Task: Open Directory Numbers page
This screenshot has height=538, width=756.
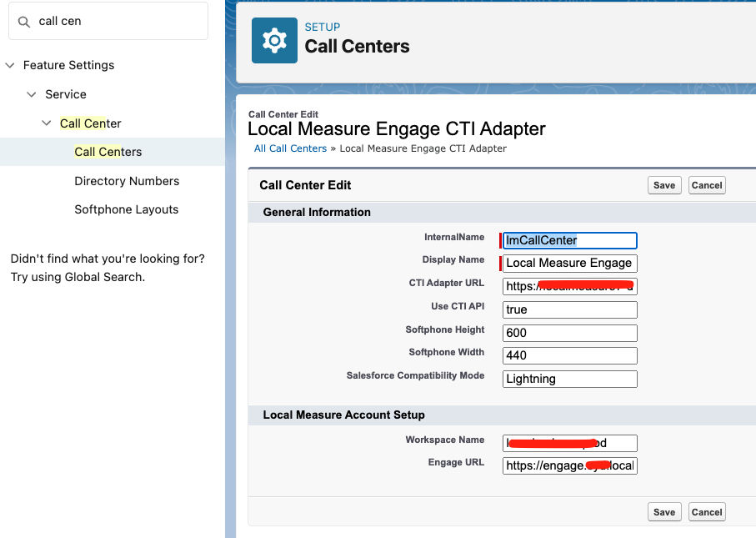Action: coord(127,181)
